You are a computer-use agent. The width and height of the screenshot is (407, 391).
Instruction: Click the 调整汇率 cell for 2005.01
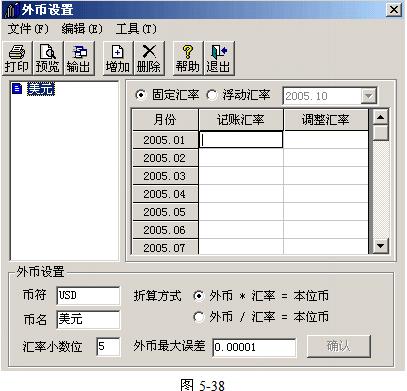[x=326, y=140]
